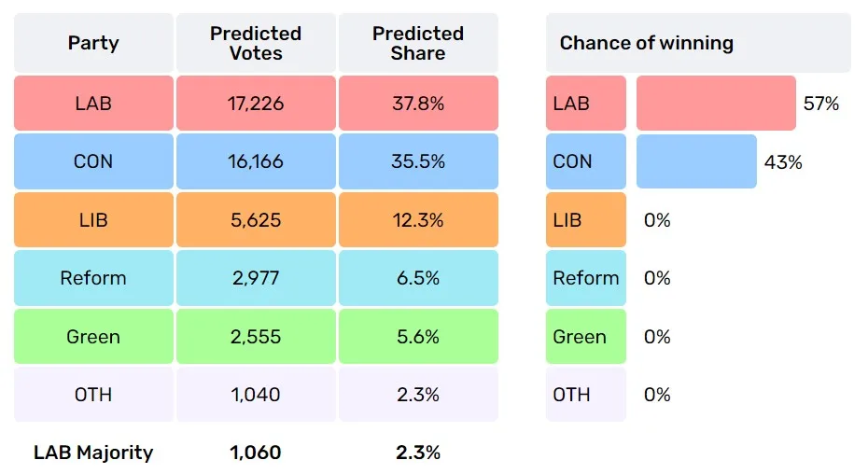Image resolution: width=868 pixels, height=474 pixels.
Task: Select the Reform party row label
Action: click(93, 278)
